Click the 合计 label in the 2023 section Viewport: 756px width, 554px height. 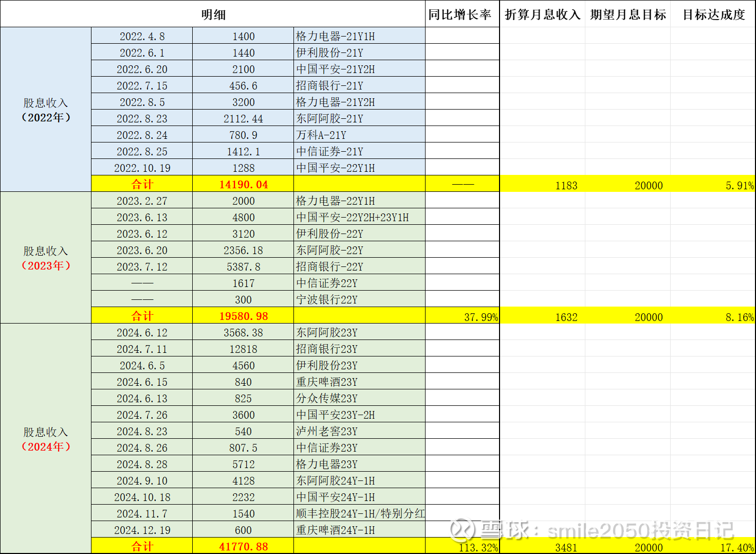142,316
